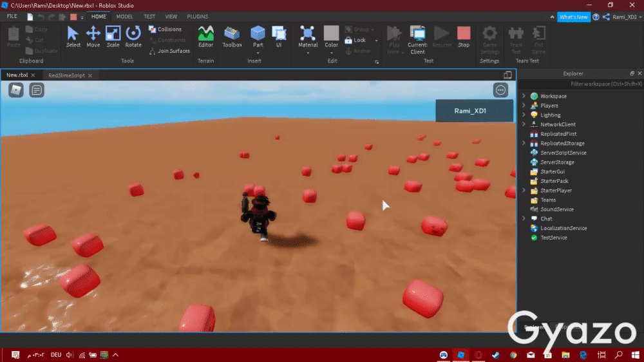The height and width of the screenshot is (362, 644).
Task: Open the Toolbox panel
Action: coord(232,37)
